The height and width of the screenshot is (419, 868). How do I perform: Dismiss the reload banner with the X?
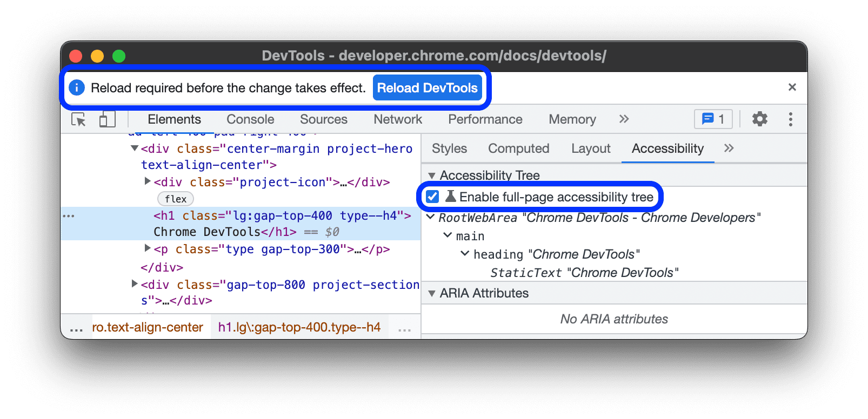[x=792, y=87]
